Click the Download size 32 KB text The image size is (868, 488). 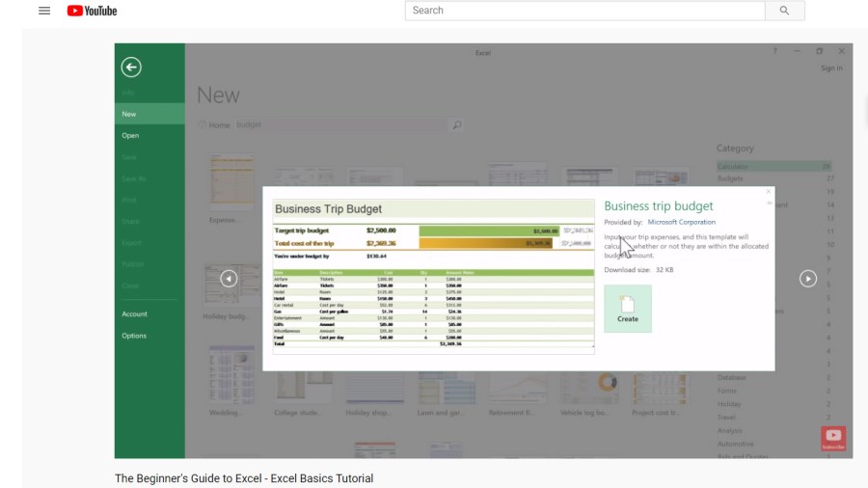pos(638,270)
